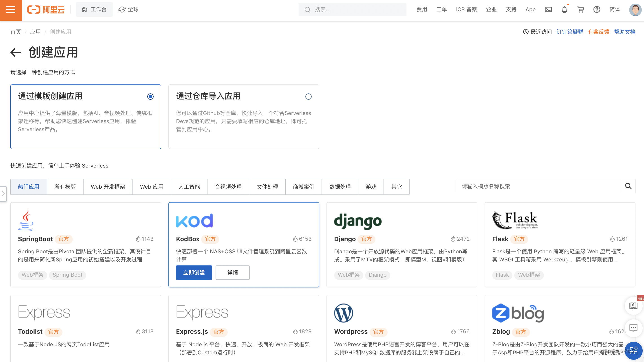644x362 pixels.
Task: Click the SpringBoot Java logo
Action: pos(26,221)
